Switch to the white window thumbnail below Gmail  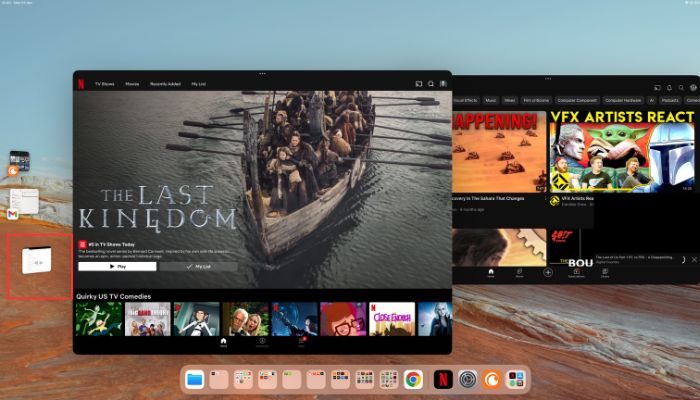[37, 260]
